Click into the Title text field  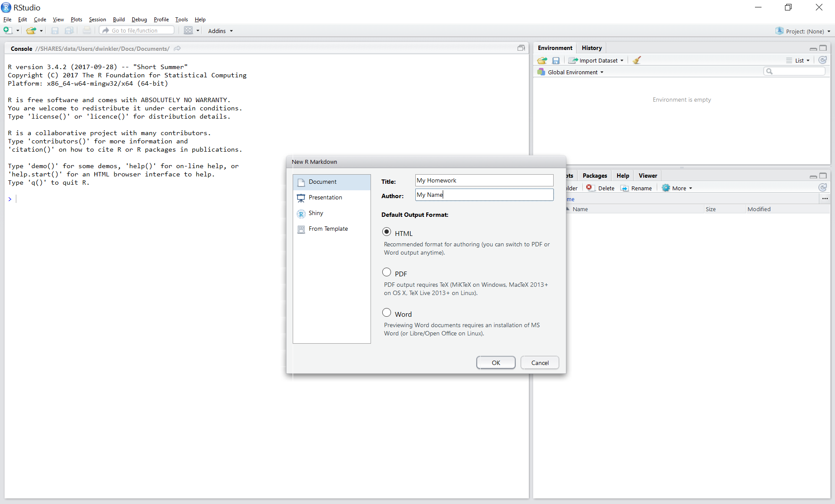(x=484, y=180)
